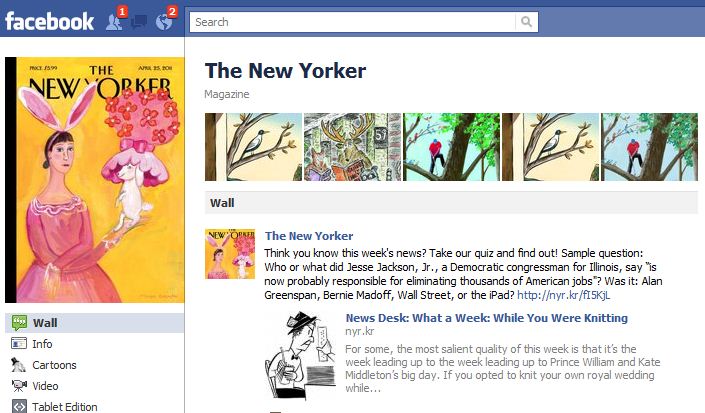Open the large New Yorker cover image
This screenshot has width=705, height=413.
point(95,180)
